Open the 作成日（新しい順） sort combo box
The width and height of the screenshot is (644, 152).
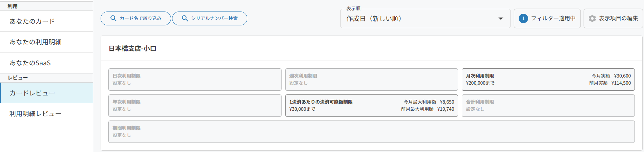click(425, 19)
